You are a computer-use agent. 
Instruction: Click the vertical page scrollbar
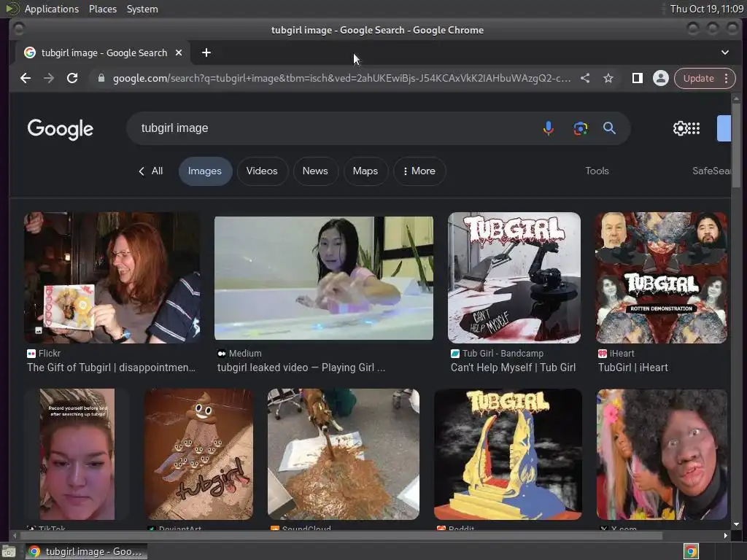pos(737,145)
